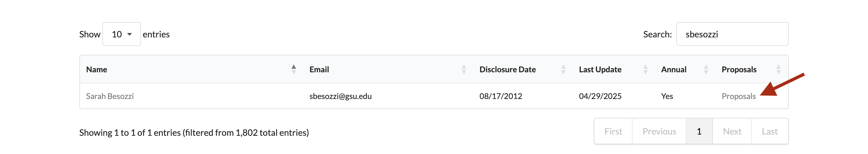This screenshot has height=154, width=868.
Task: Select page 1 in pagination
Action: [x=699, y=131]
